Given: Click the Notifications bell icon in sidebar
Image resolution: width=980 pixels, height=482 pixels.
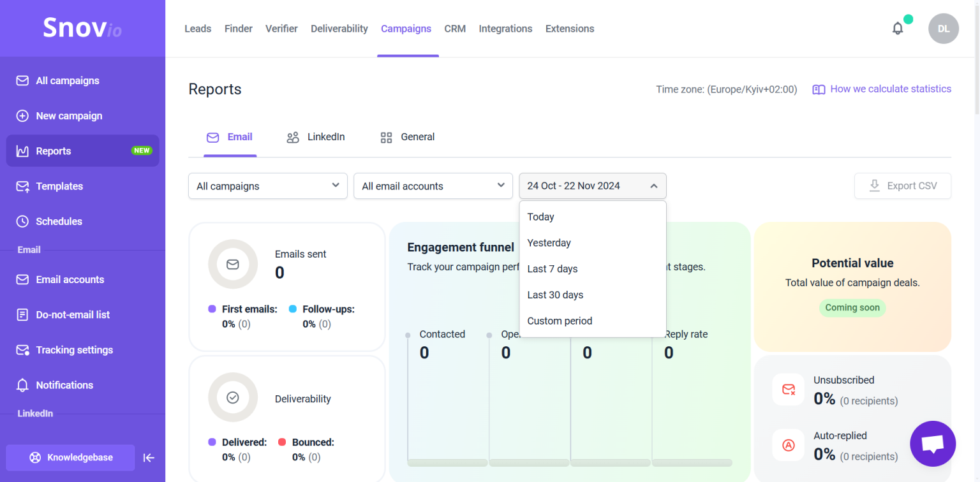Looking at the screenshot, I should [22, 385].
